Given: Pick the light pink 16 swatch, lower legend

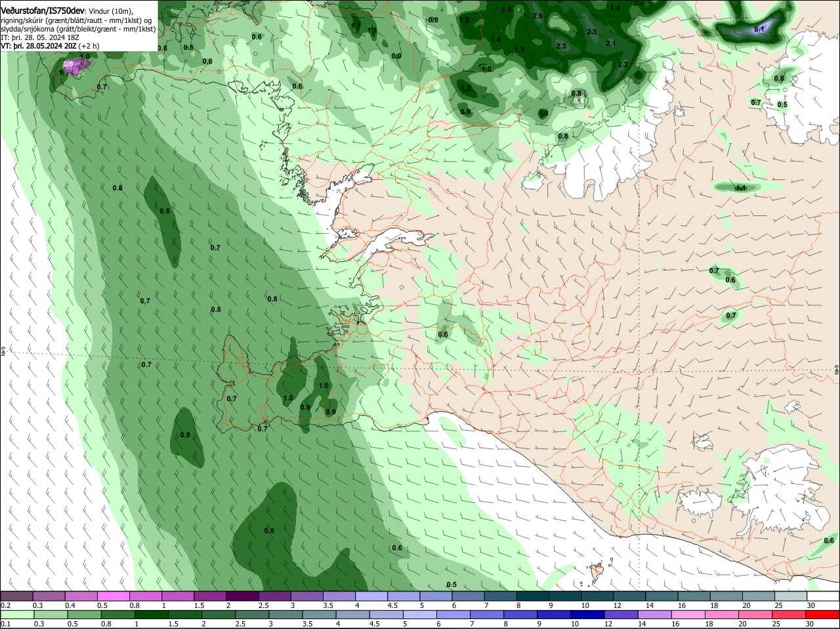Looking at the screenshot, I should tap(687, 615).
